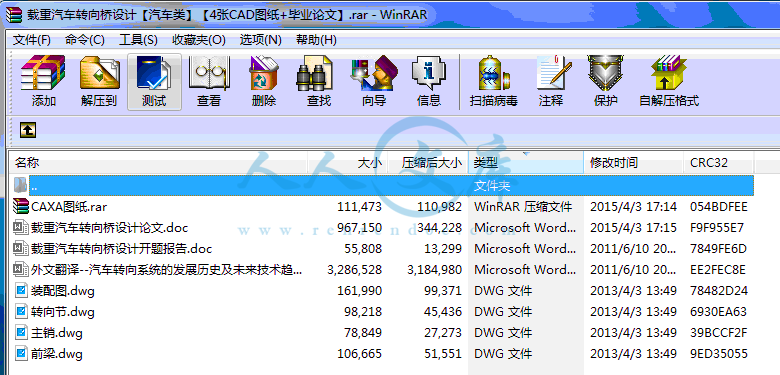Show archive 信息 (Info)
This screenshot has height=375, width=780.
tap(429, 73)
